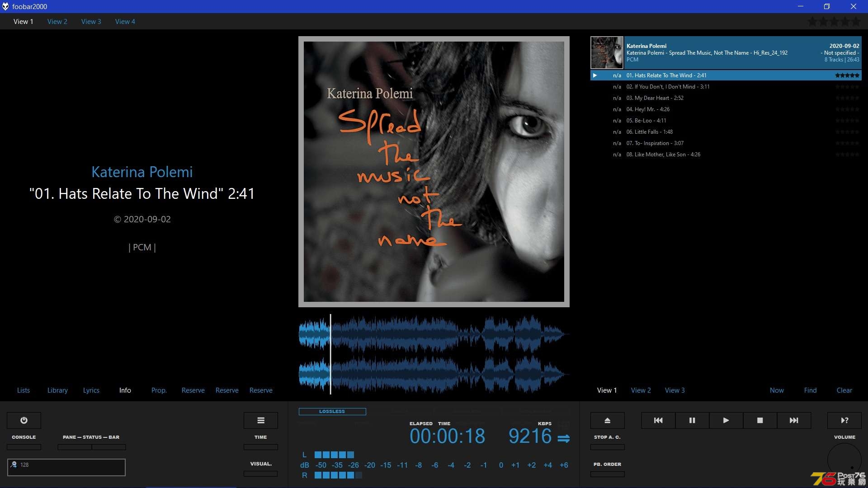Switch to the Lyrics tab
Screen dimensions: 868x488
[x=90, y=389]
